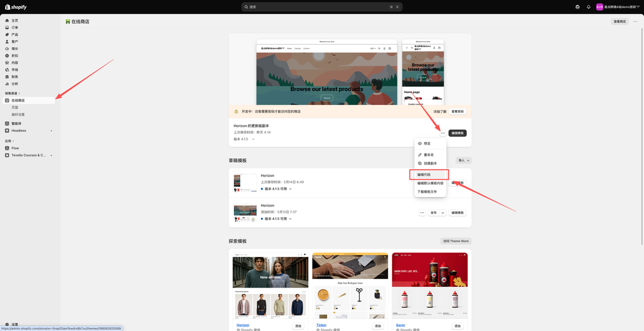
Task: Click the desktop theme preview thumbnail
Action: tap(326, 72)
